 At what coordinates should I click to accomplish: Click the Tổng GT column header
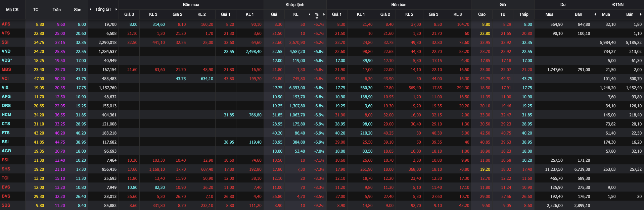(x=103, y=9)
